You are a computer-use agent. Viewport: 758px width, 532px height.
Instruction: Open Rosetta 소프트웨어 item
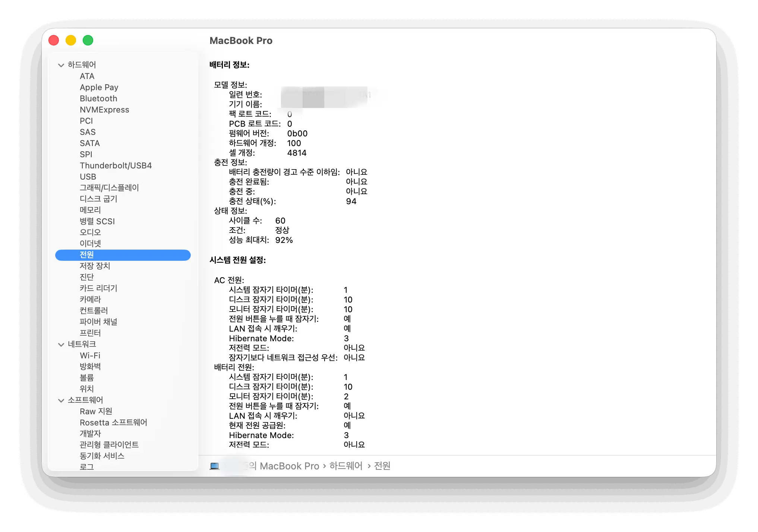(x=113, y=422)
